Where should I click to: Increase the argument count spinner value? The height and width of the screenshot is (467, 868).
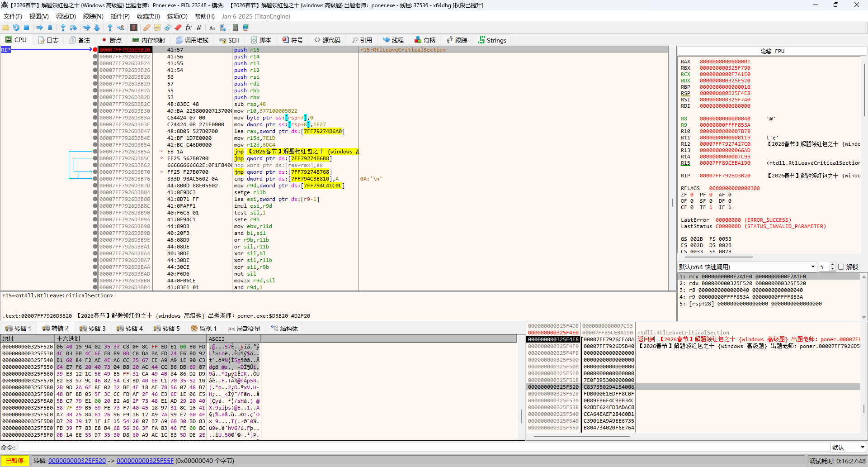832,265
